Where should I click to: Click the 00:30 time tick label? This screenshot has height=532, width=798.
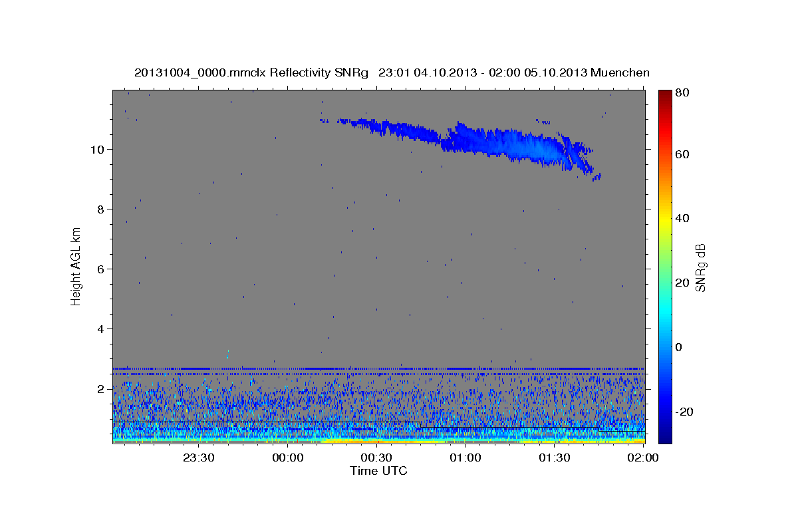(376, 458)
